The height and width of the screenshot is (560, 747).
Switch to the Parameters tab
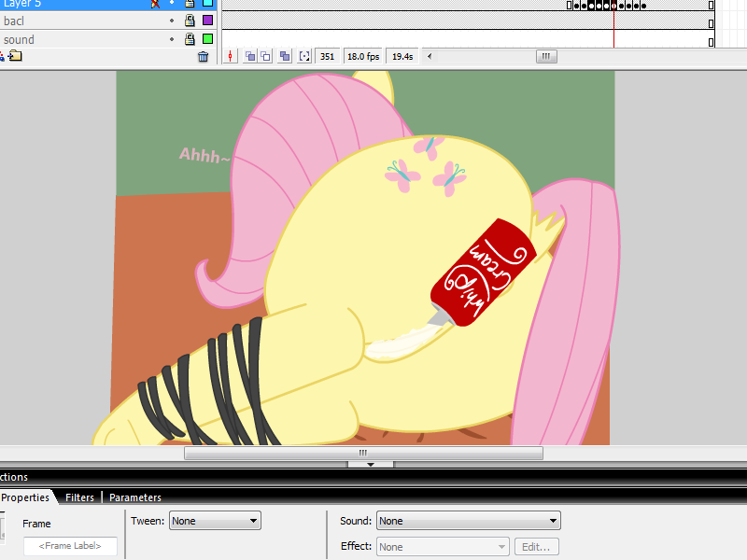[135, 497]
